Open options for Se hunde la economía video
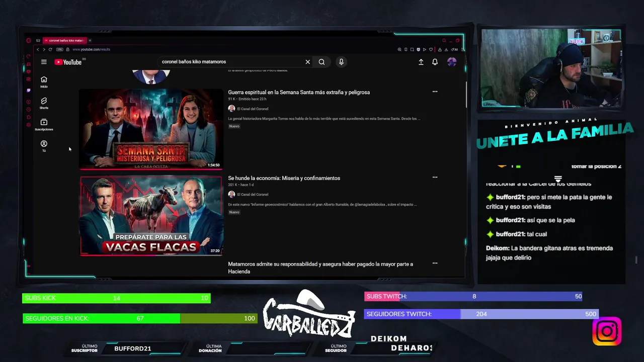This screenshot has height=362, width=644. click(435, 177)
